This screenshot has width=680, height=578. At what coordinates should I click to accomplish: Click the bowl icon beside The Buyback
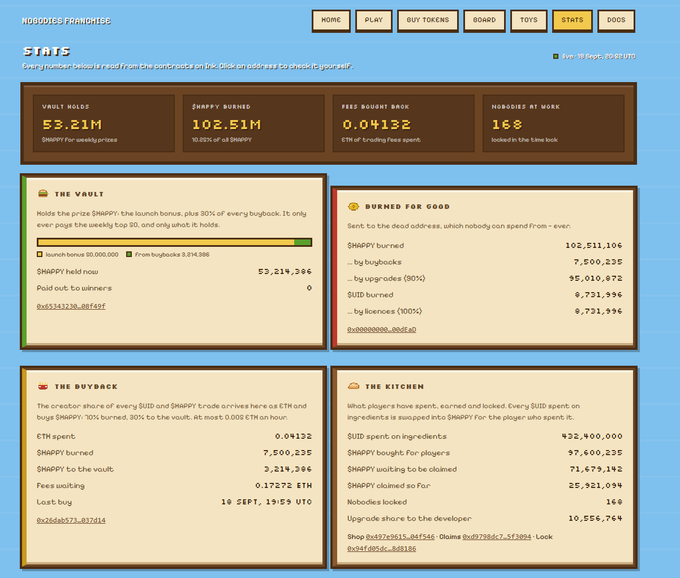coord(43,386)
